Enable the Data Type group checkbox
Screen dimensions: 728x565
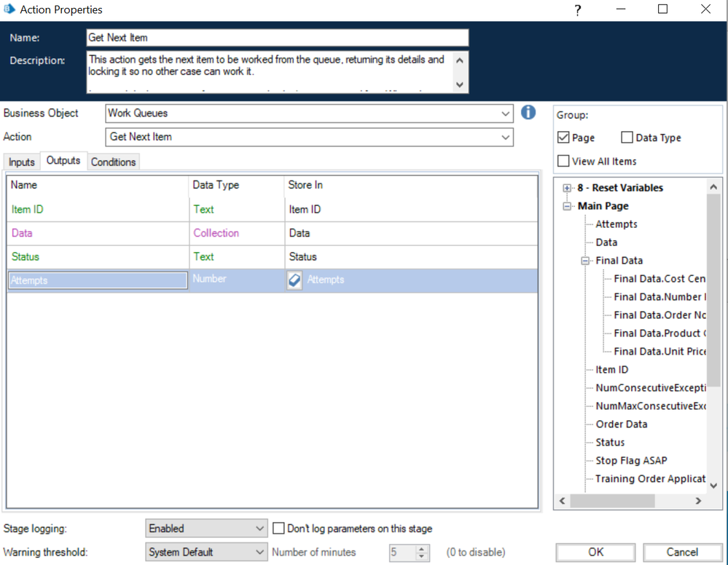(627, 138)
